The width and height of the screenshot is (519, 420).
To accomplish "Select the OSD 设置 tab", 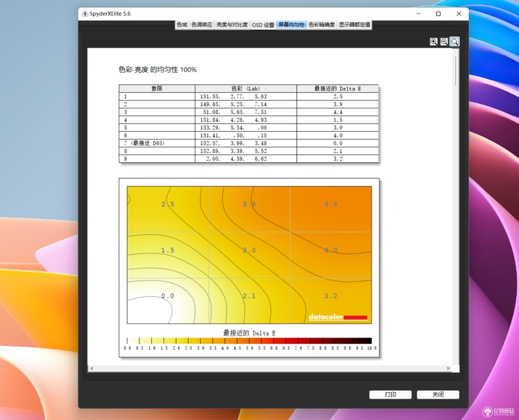I will pos(263,25).
